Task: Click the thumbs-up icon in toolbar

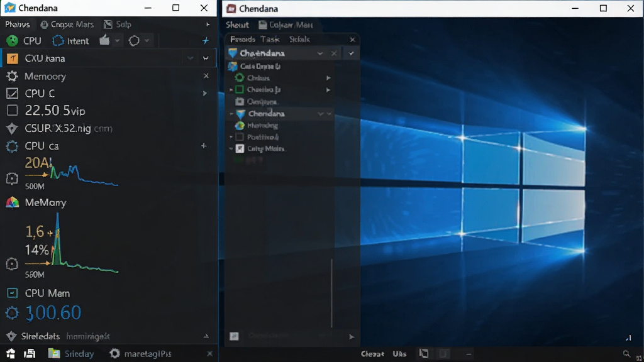Action: [104, 40]
